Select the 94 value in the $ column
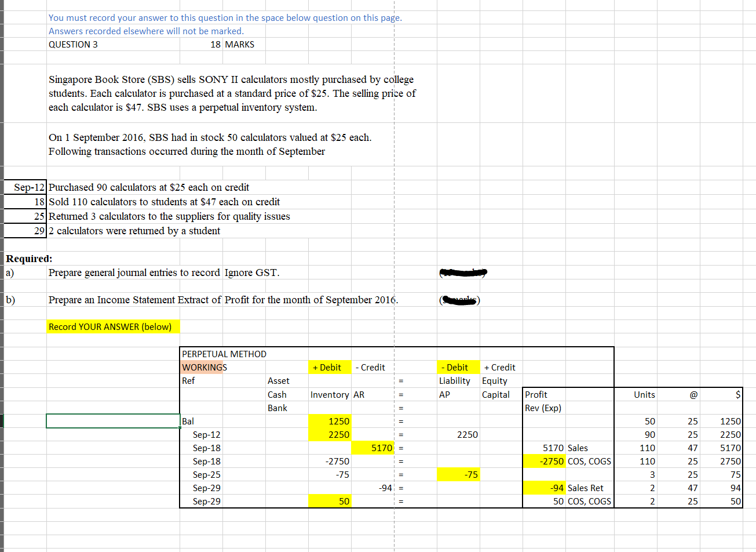Image resolution: width=756 pixels, height=552 pixels. coord(735,488)
